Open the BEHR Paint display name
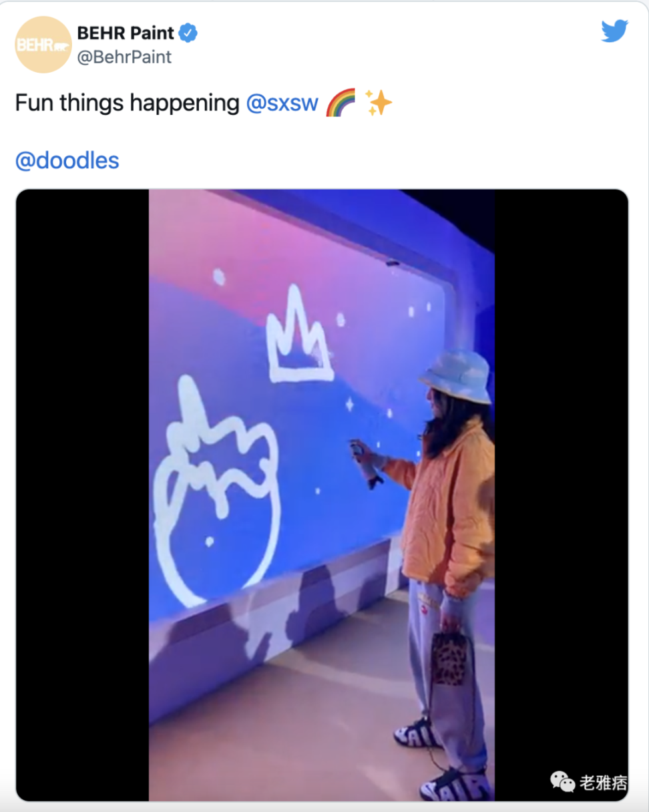Screen dimensions: 649x812 [126, 33]
